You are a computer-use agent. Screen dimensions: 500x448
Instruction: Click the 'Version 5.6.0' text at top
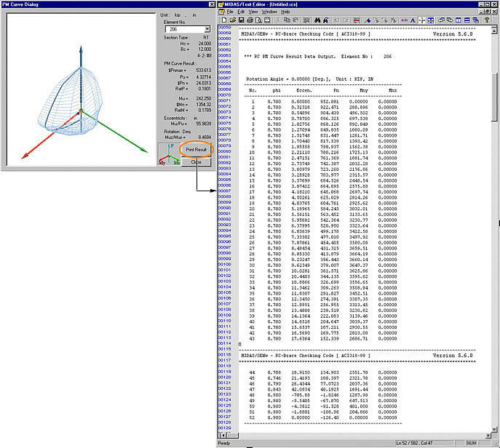click(453, 33)
